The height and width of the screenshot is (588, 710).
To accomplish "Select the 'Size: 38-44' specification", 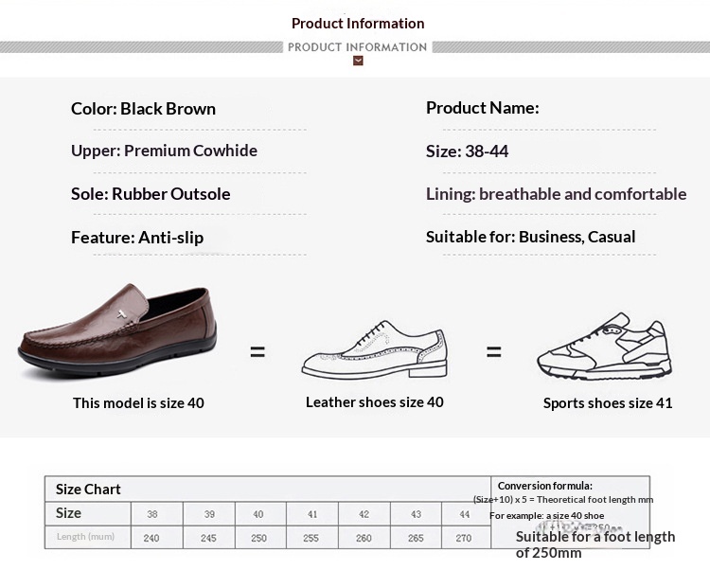I will (x=467, y=151).
